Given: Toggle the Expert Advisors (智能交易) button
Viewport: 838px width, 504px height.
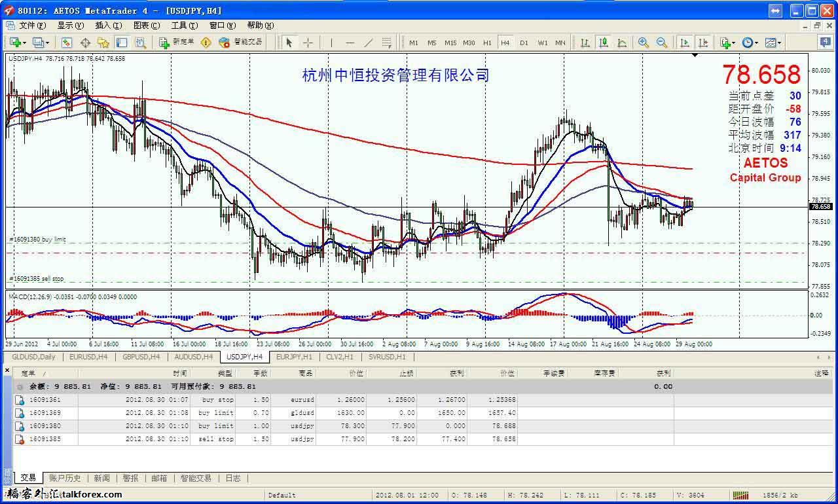Looking at the screenshot, I should 241,43.
